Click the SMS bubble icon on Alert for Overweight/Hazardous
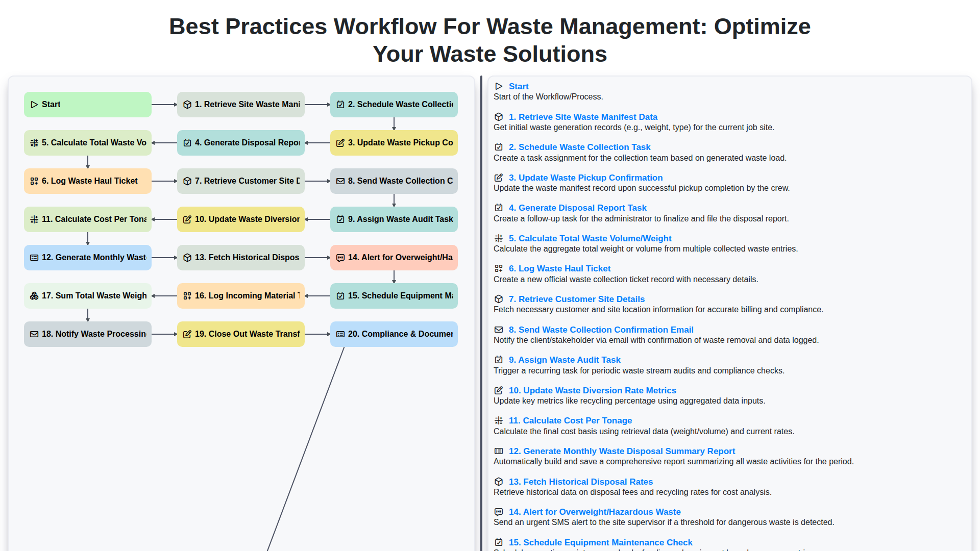This screenshot has height=551, width=980. coord(340,257)
